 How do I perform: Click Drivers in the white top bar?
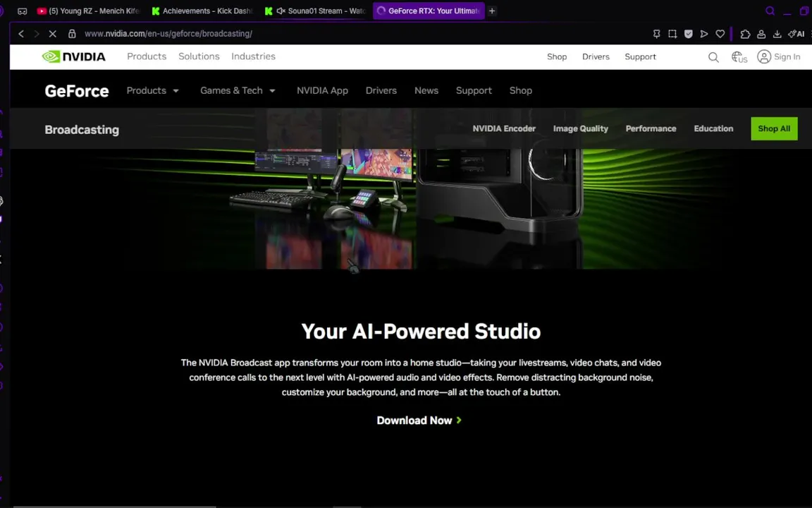tap(596, 56)
